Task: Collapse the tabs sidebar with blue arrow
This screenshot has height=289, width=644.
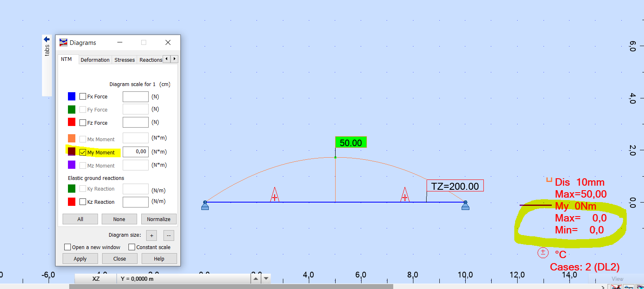Action: tap(47, 38)
